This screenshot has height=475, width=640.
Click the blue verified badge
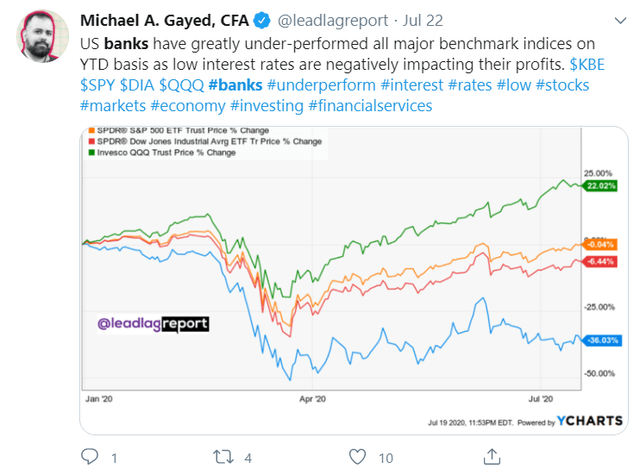[262, 20]
